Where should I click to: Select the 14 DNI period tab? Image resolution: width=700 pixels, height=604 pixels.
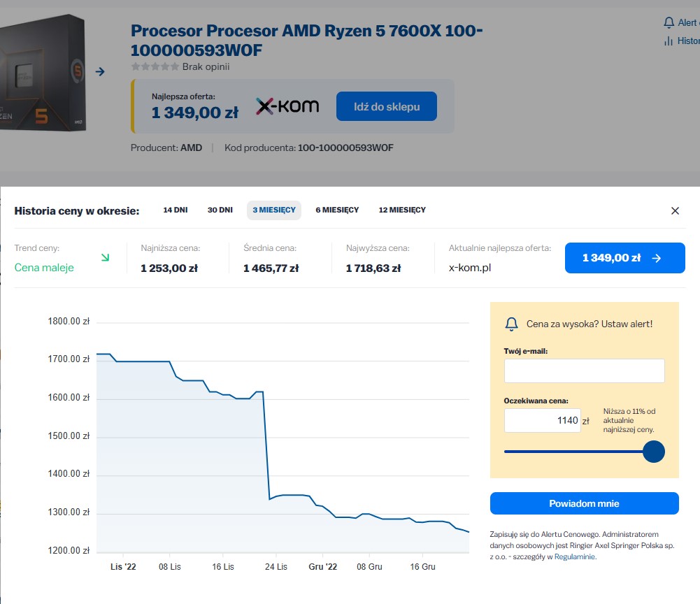[x=176, y=210]
